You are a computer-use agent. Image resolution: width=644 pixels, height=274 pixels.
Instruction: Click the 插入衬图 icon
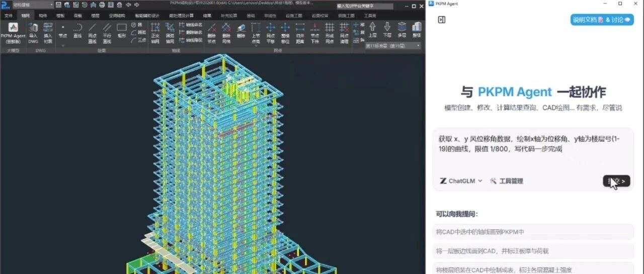48,33
